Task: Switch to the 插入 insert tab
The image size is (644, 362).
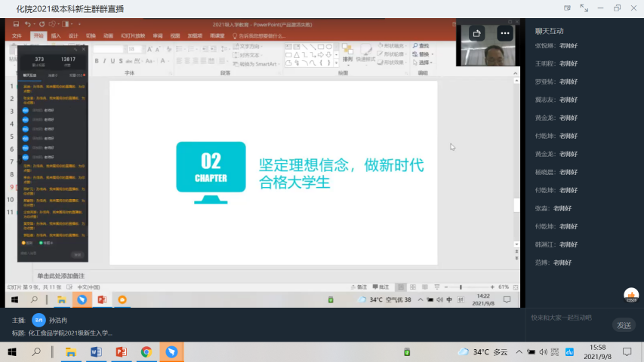Action: [56, 36]
